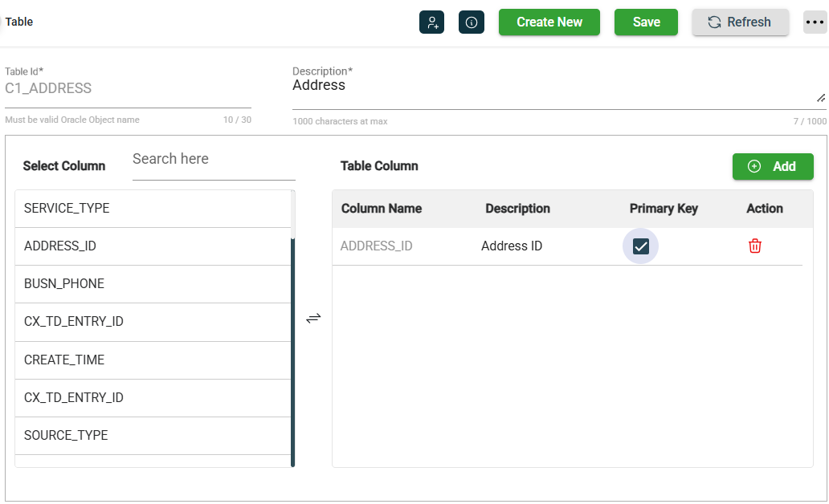Click the Table Id field
Viewport: 829px width, 504px height.
pos(127,89)
